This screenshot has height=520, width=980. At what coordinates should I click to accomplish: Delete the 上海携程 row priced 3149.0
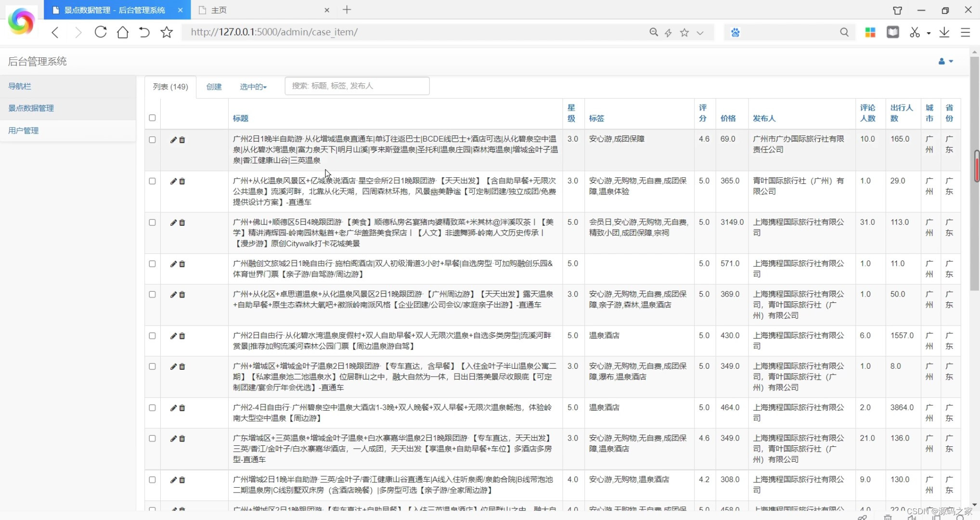coord(182,222)
